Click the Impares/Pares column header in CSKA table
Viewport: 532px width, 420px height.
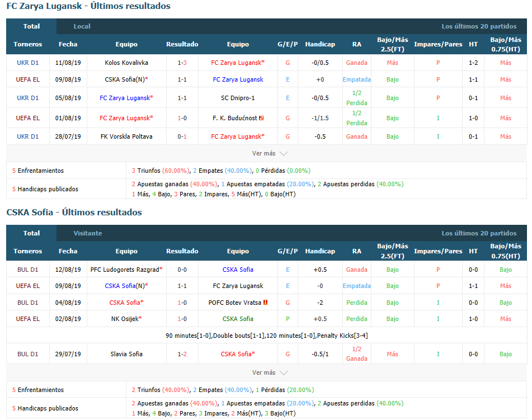click(x=438, y=251)
